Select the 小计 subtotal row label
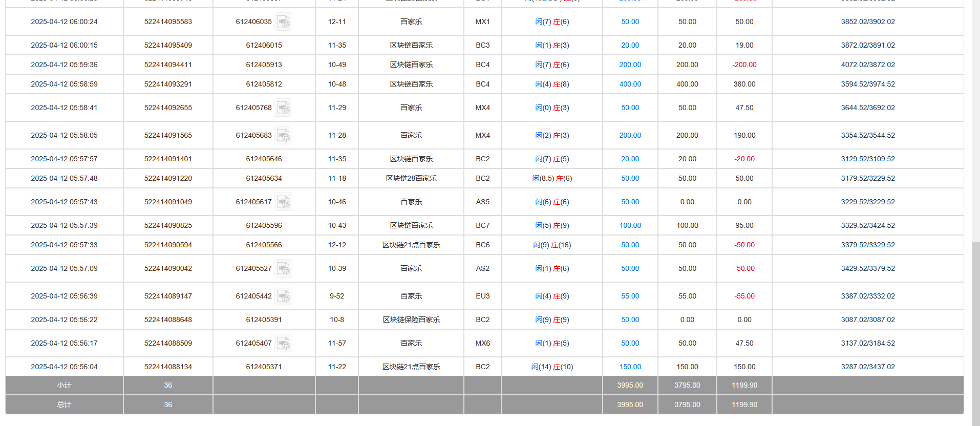The image size is (980, 426). (x=64, y=386)
